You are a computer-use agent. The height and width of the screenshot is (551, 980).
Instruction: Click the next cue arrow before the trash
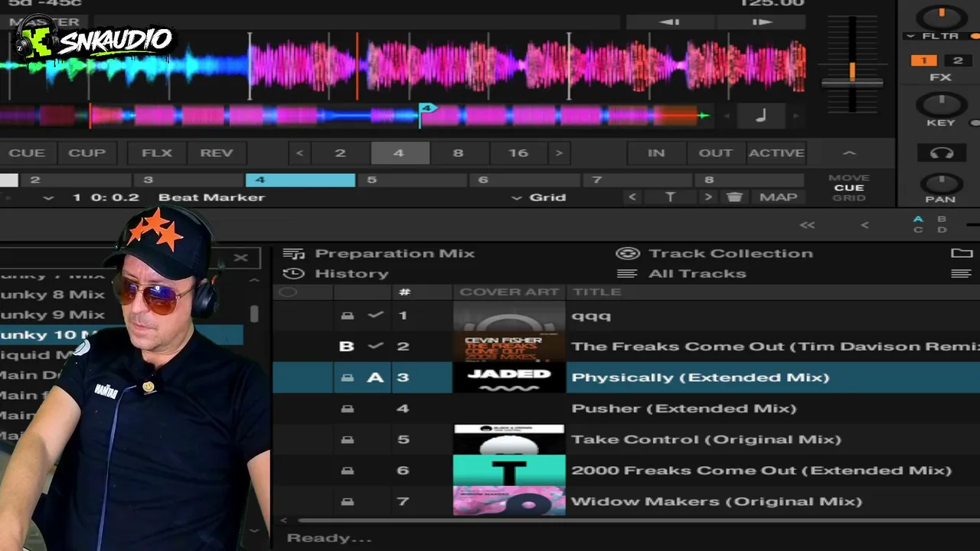[x=708, y=197]
